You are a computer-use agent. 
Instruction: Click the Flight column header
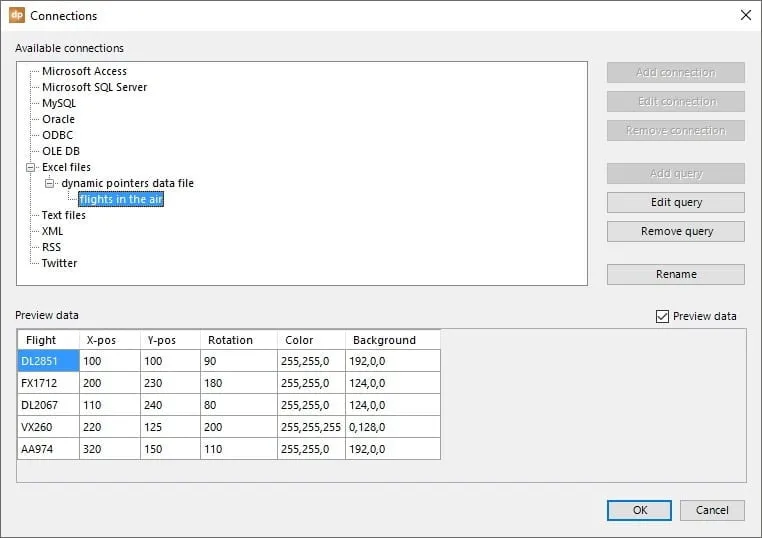(x=48, y=340)
